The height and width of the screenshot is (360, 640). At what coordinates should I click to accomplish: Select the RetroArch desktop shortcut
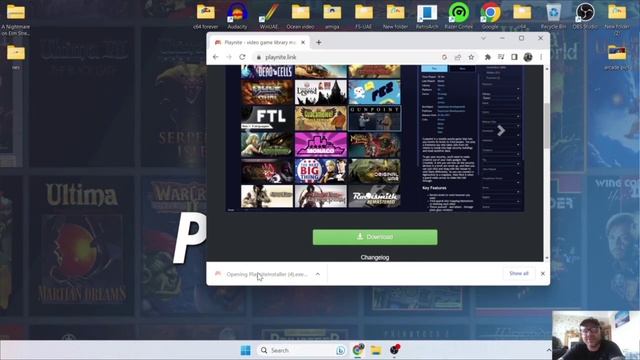[x=427, y=16]
